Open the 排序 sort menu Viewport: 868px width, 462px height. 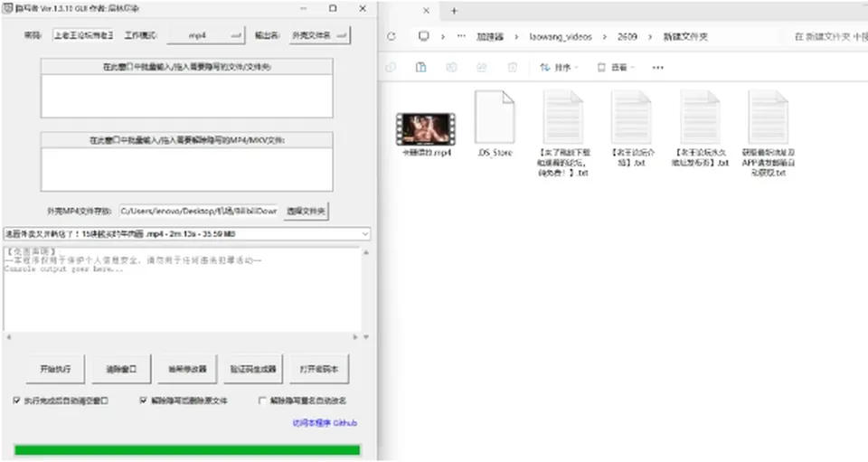tap(559, 68)
